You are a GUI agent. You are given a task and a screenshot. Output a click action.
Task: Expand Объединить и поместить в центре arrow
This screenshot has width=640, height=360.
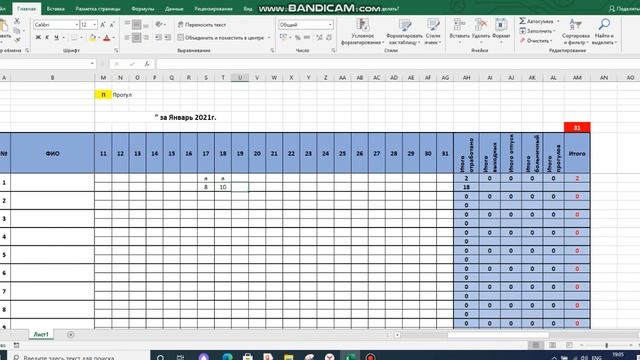[x=269, y=38]
